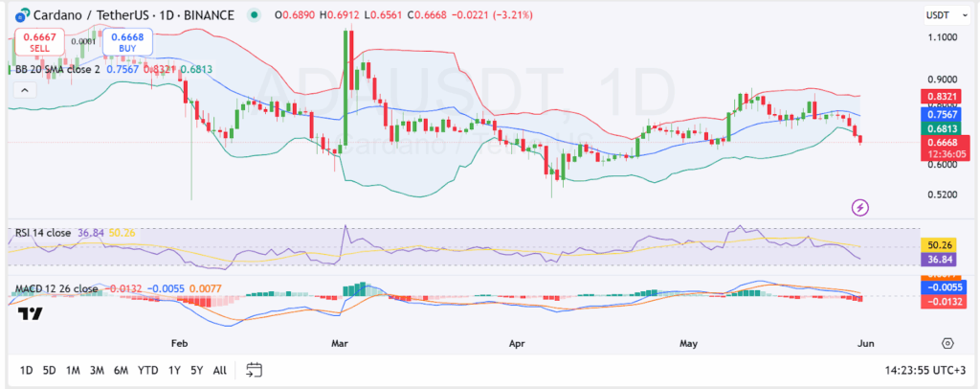The width and height of the screenshot is (980, 389).
Task: Select the BB 20 SMA close 2 legend
Action: coord(57,69)
